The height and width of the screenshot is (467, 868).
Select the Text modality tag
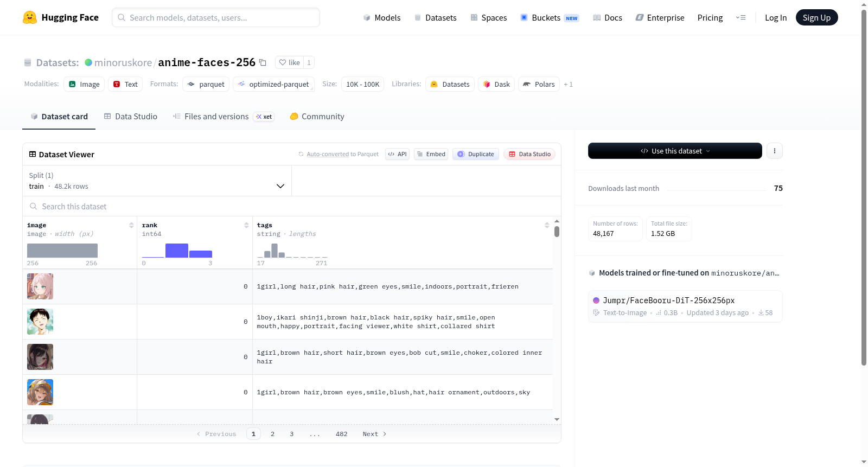pyautogui.click(x=125, y=84)
